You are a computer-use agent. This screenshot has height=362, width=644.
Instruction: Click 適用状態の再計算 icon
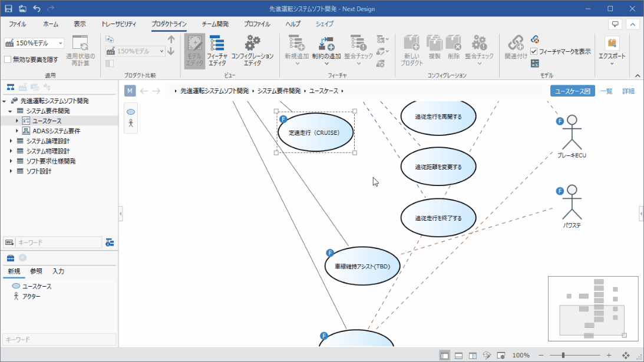tap(80, 51)
